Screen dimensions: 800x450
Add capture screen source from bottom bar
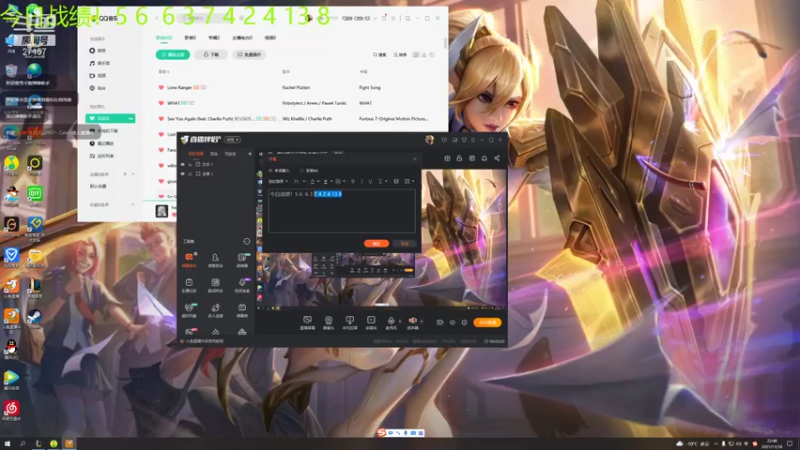pos(307,322)
